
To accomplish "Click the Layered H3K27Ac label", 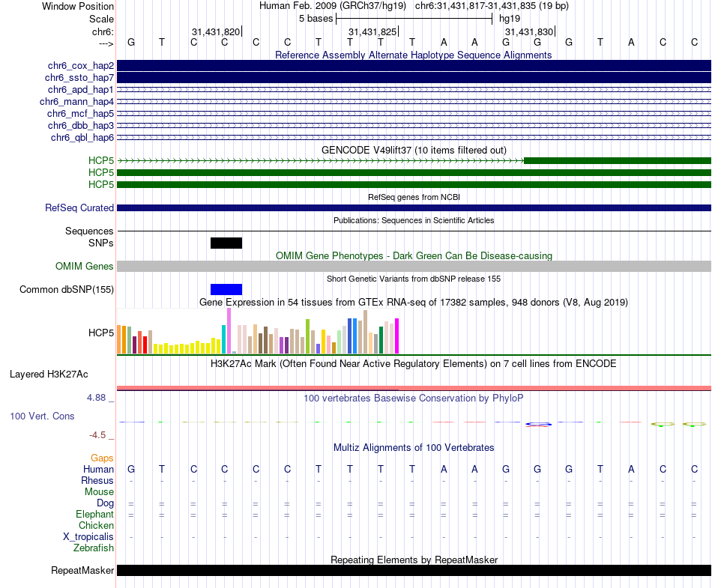I will [x=49, y=375].
